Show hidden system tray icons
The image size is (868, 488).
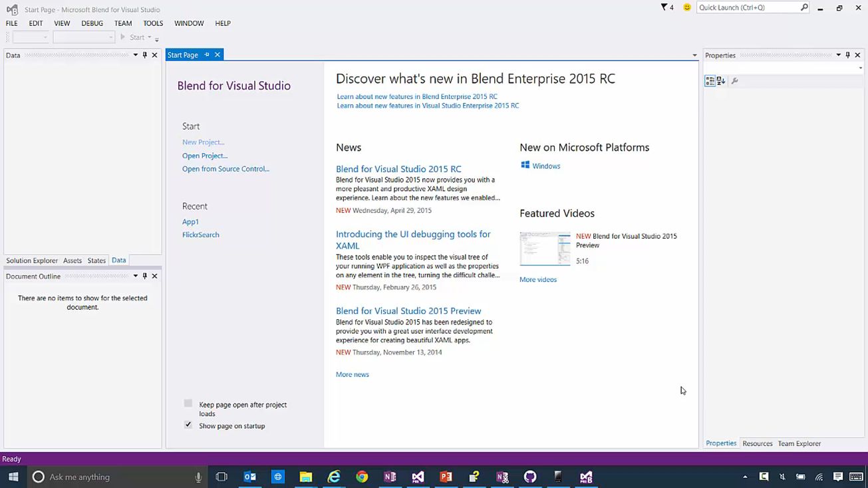pyautogui.click(x=745, y=477)
